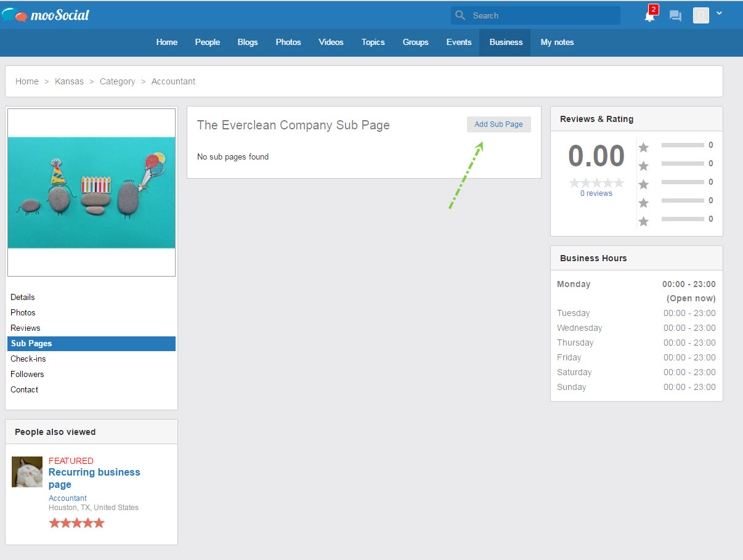Click the cat thumbnail of featured business
The image size is (743, 560).
point(27,472)
